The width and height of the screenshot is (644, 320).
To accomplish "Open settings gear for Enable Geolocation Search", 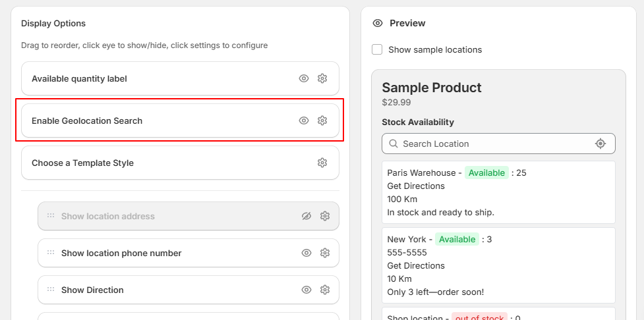I will coord(322,120).
